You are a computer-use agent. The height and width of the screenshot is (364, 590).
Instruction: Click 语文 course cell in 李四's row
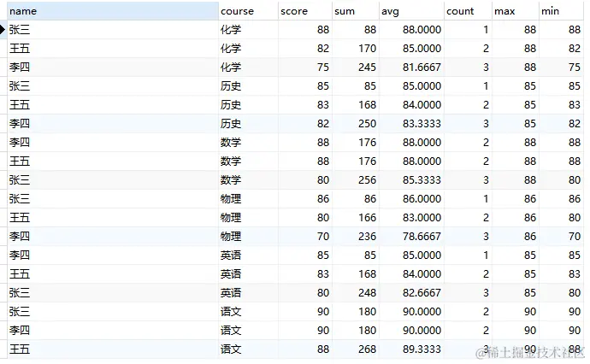(x=248, y=331)
